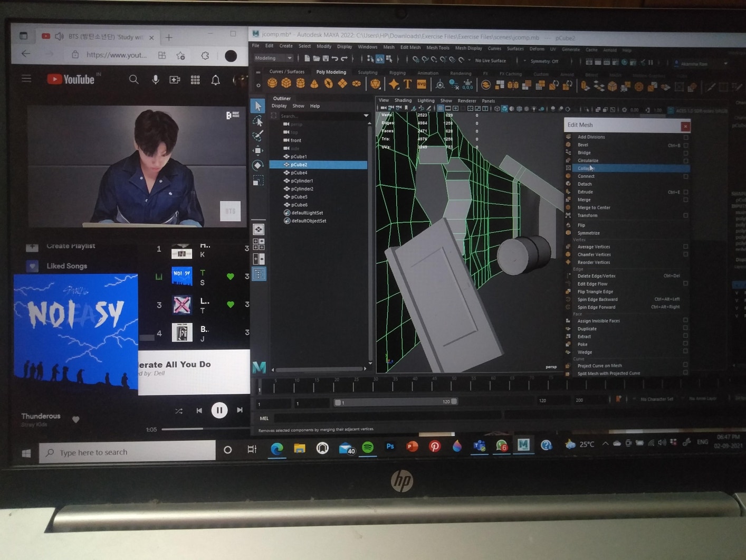Open the Symmetry Off dropdown
This screenshot has width=746, height=560.
click(544, 61)
